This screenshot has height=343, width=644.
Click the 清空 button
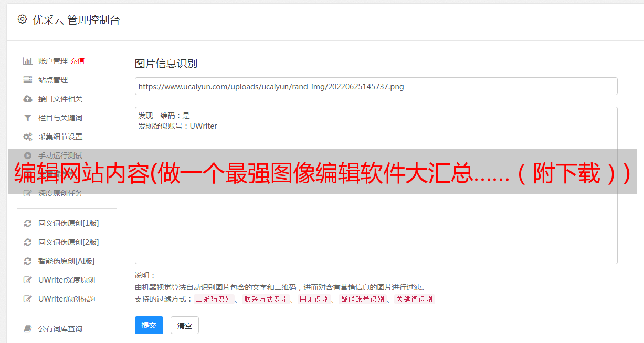pyautogui.click(x=185, y=325)
